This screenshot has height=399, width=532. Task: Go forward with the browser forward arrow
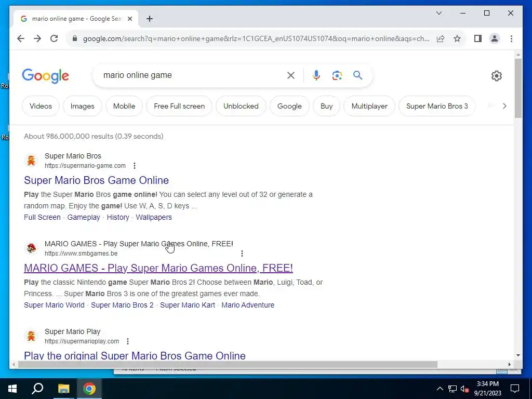(x=37, y=38)
